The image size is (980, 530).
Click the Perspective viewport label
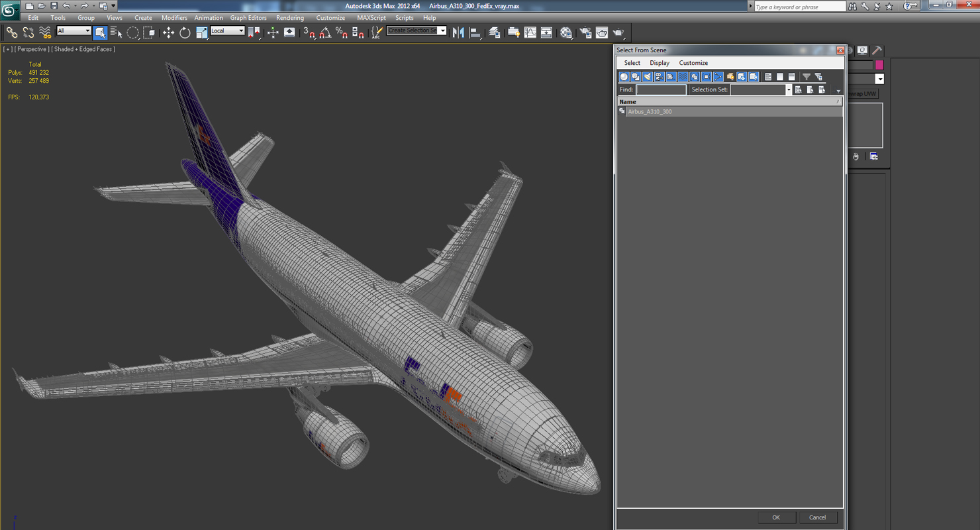pos(32,49)
